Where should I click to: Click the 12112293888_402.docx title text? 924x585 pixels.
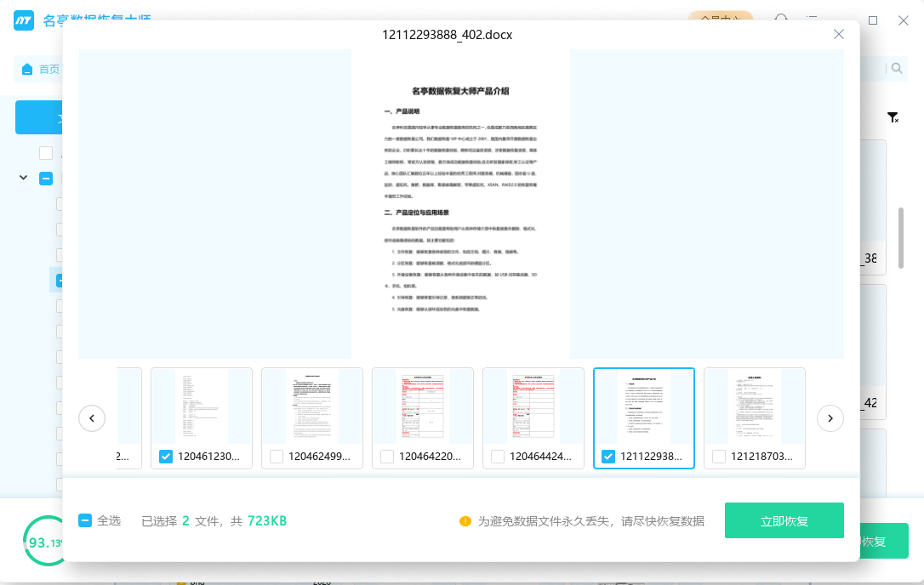pos(448,35)
